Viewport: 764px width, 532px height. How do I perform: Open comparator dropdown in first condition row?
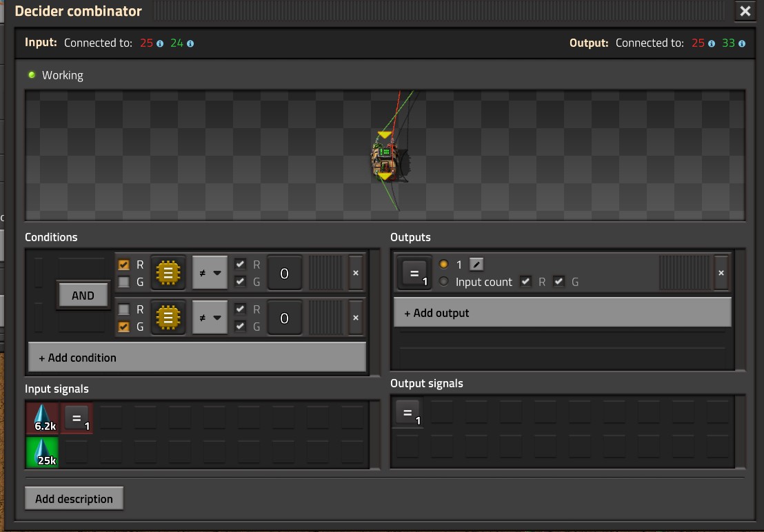coord(210,273)
